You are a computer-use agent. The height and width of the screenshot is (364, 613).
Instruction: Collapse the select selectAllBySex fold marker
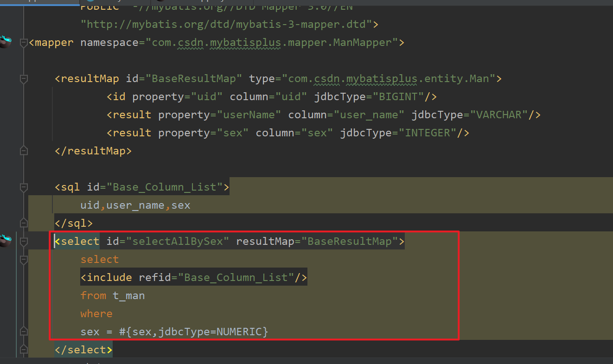pos(24,242)
